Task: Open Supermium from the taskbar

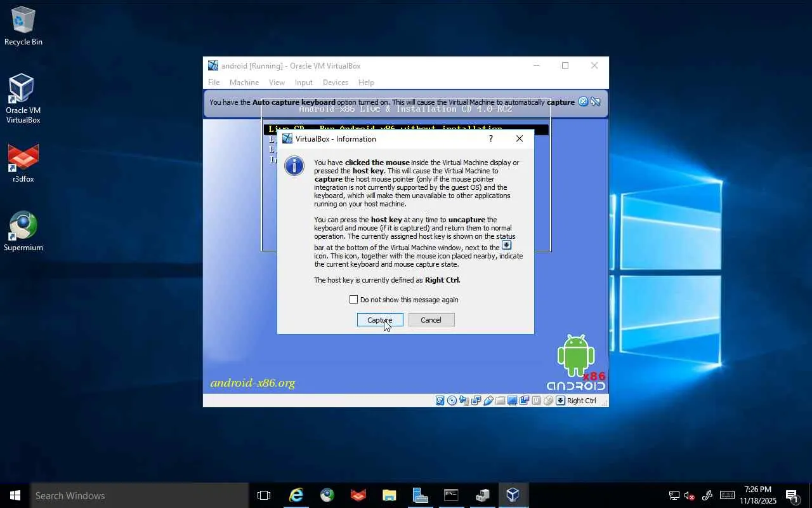Action: pyautogui.click(x=327, y=495)
